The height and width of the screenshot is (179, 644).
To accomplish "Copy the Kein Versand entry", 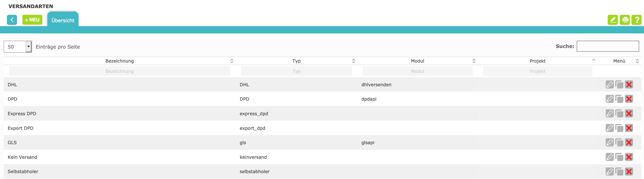I will click(x=619, y=157).
